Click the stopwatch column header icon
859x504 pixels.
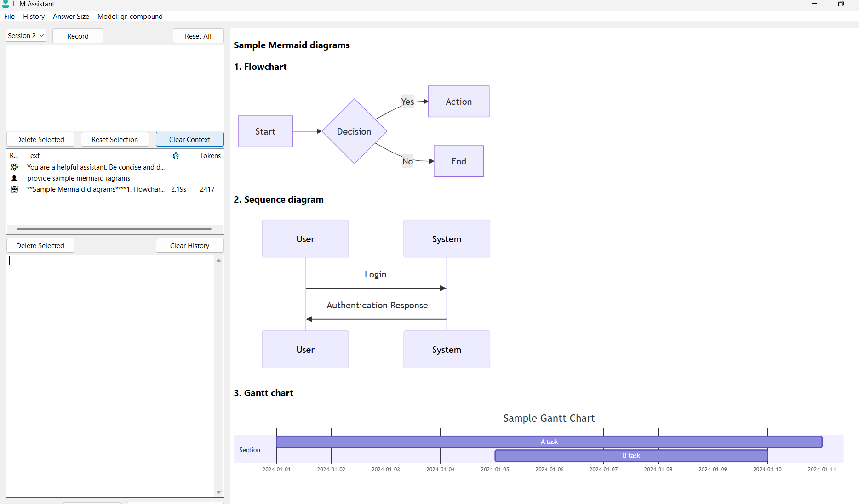[176, 156]
